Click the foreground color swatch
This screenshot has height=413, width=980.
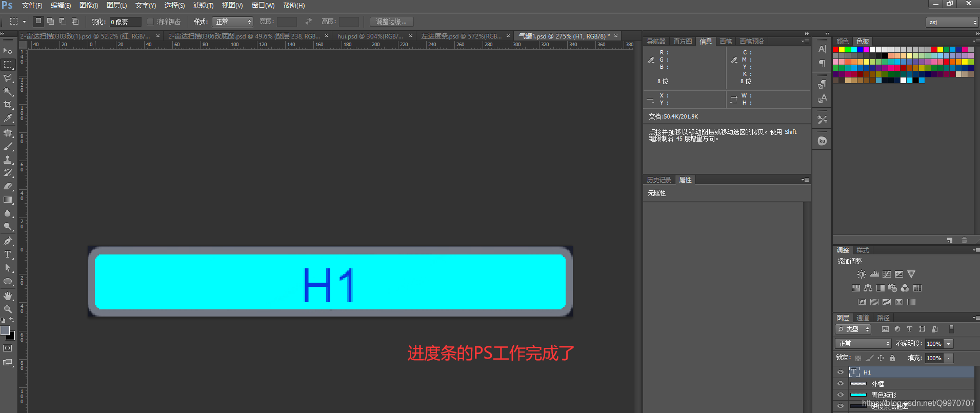click(x=5, y=330)
